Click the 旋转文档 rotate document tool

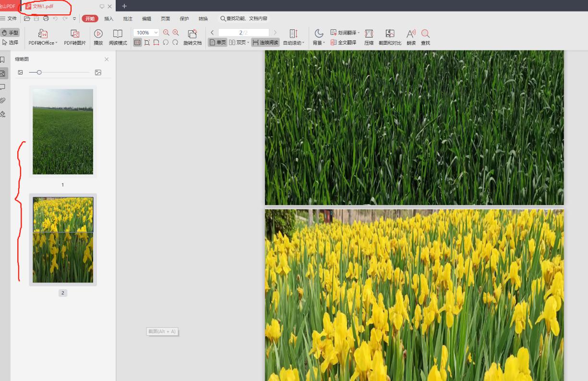[192, 37]
